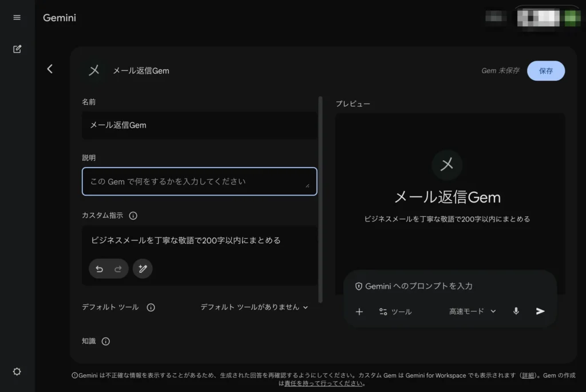Click the Gem avatar icon beside the title
The height and width of the screenshot is (392, 586).
coord(94,70)
